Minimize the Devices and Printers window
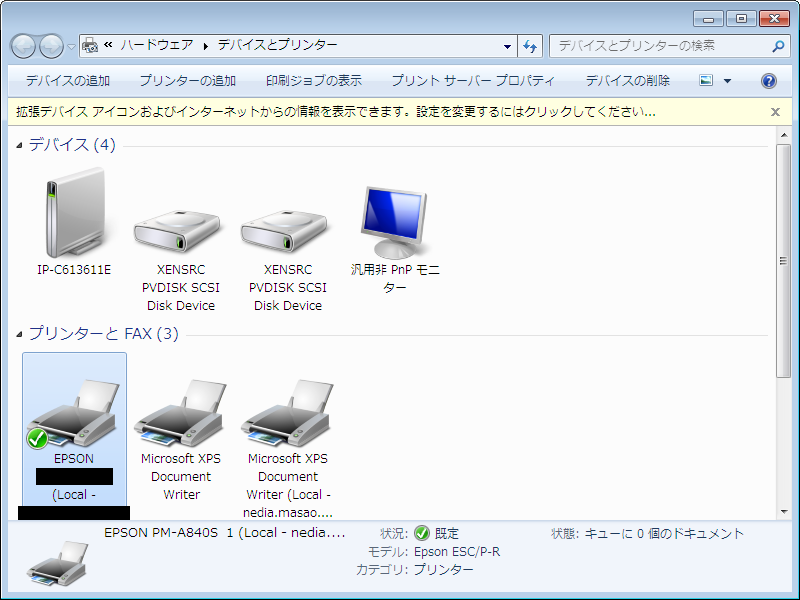800x600 pixels. (x=708, y=19)
